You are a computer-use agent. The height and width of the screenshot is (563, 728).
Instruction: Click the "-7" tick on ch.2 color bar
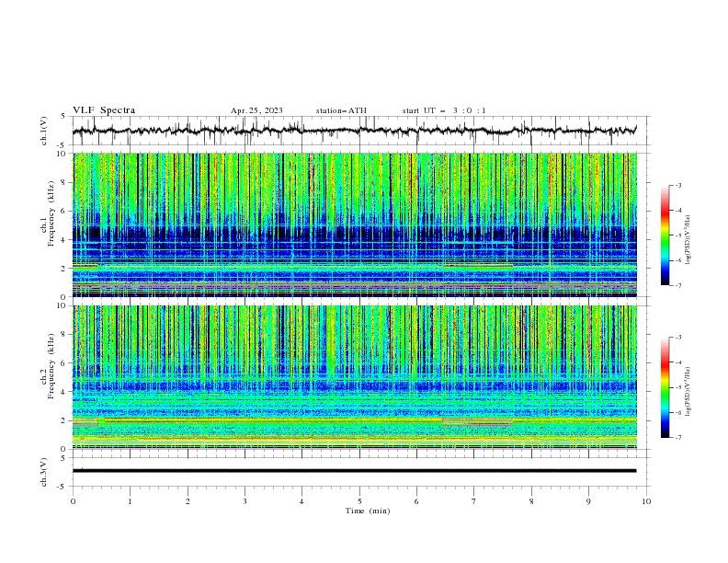pos(677,438)
